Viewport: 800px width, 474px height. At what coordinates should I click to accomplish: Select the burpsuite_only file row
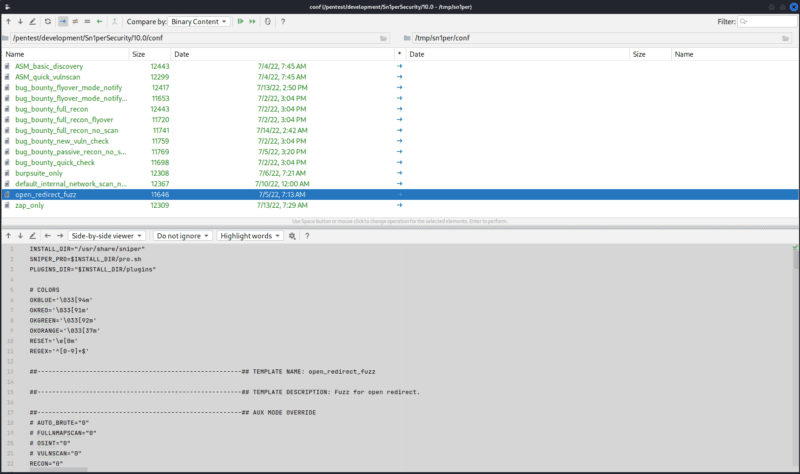[x=400, y=173]
